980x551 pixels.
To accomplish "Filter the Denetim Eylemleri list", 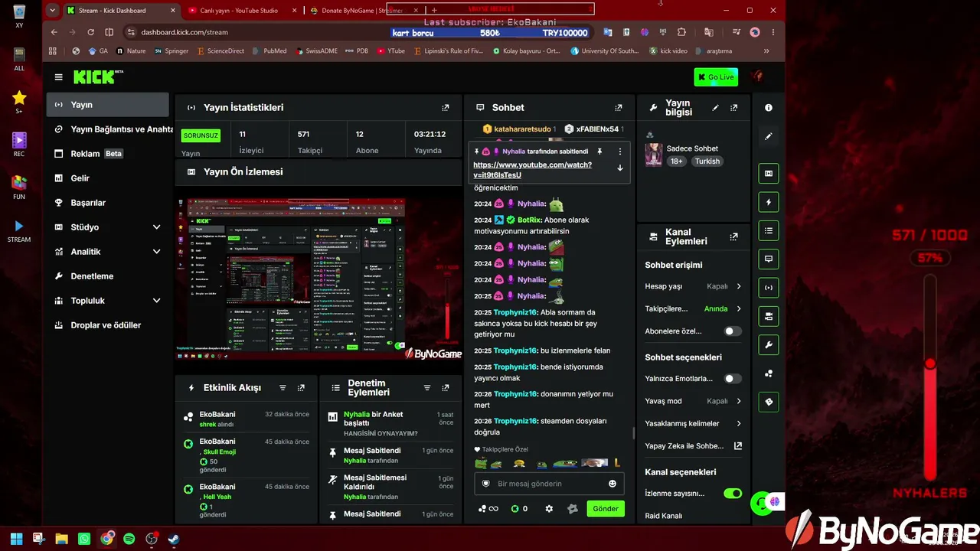I will (427, 388).
